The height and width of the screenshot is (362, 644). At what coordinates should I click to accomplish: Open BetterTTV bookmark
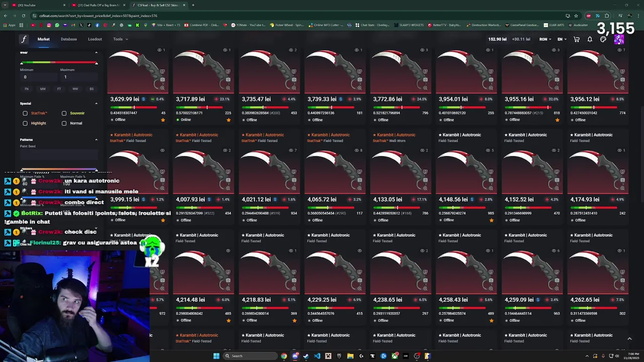click(x=444, y=25)
